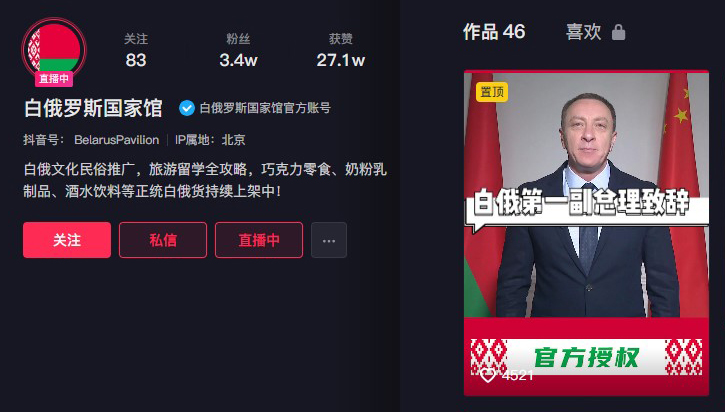Click the 白俄罗斯国家馆 profile name
Viewport: 725px width, 412px height.
tap(93, 108)
